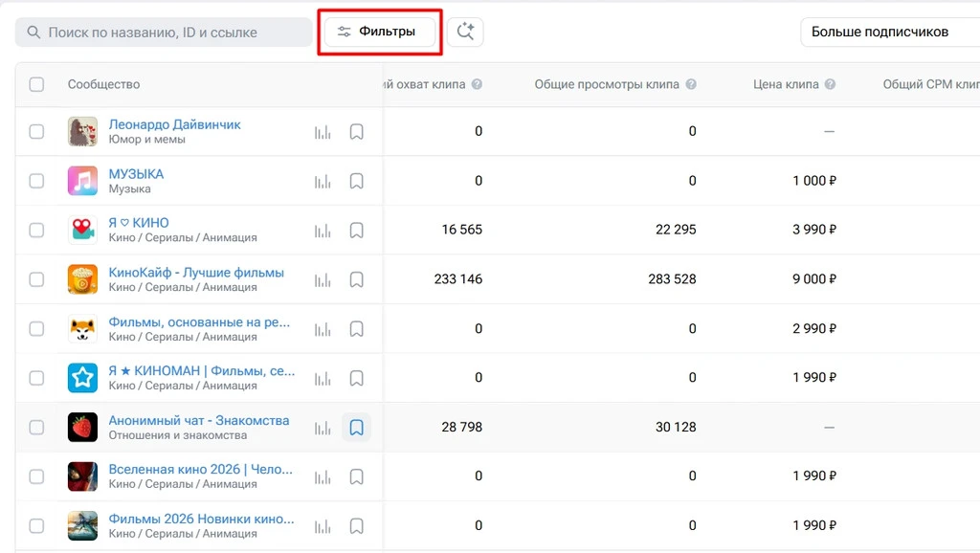980x553 pixels.
Task: Click highlighted bookmark for Анонимный чат - Знакомства
Action: [x=356, y=428]
